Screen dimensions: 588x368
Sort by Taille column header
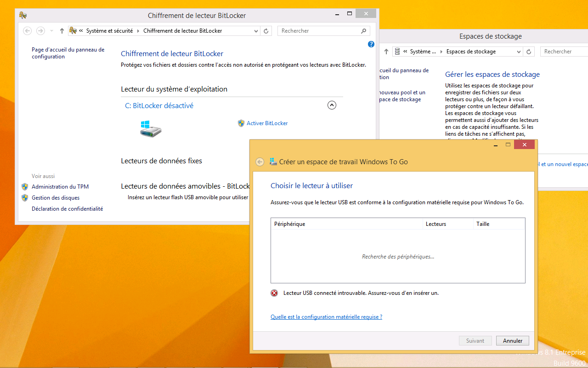(499, 224)
